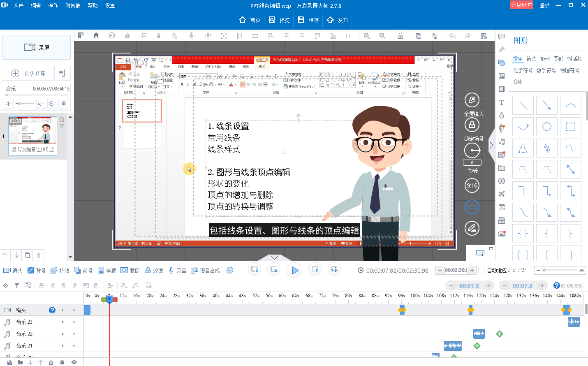The image size is (588, 366).
Task: Click the round edit pencil icon beside canvas
Action: pos(472,228)
